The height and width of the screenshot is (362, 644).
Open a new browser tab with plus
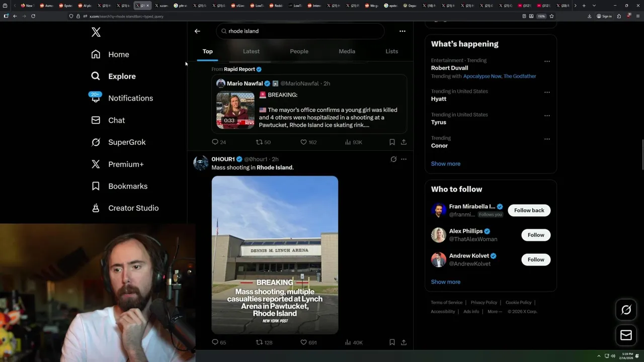(584, 6)
